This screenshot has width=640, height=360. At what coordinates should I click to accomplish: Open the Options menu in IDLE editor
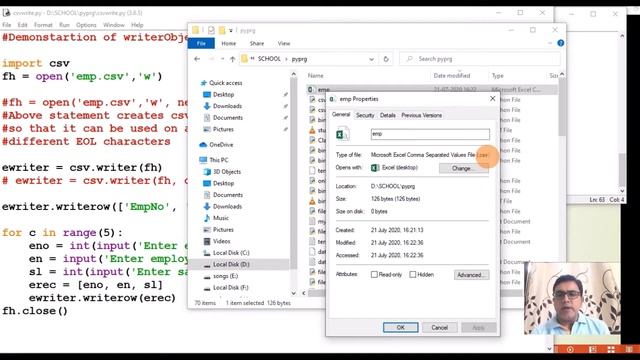(86, 25)
